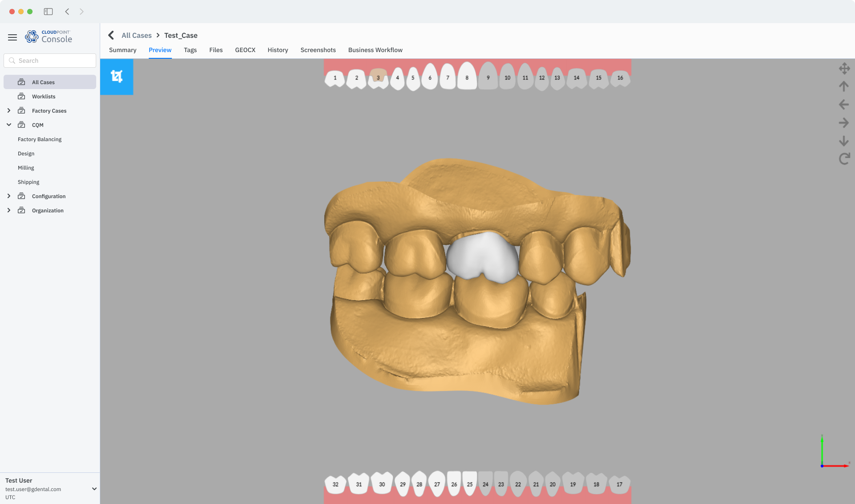Open the hamburger menu
This screenshot has height=504, width=855.
pyautogui.click(x=12, y=37)
